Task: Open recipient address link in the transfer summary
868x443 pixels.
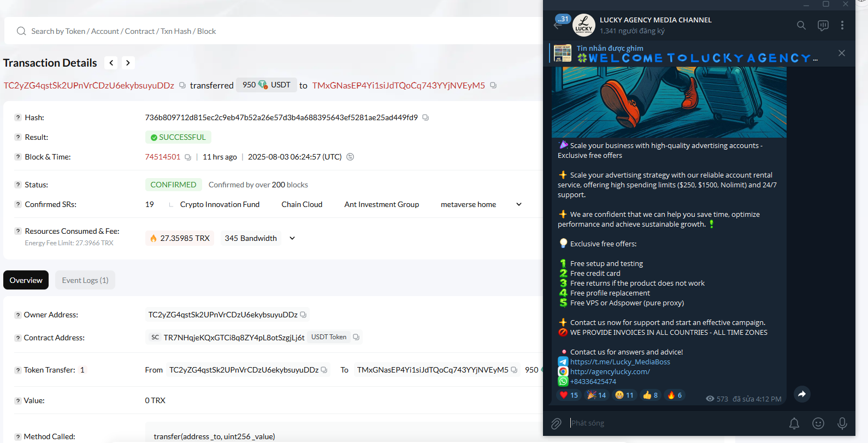Action: tap(399, 85)
